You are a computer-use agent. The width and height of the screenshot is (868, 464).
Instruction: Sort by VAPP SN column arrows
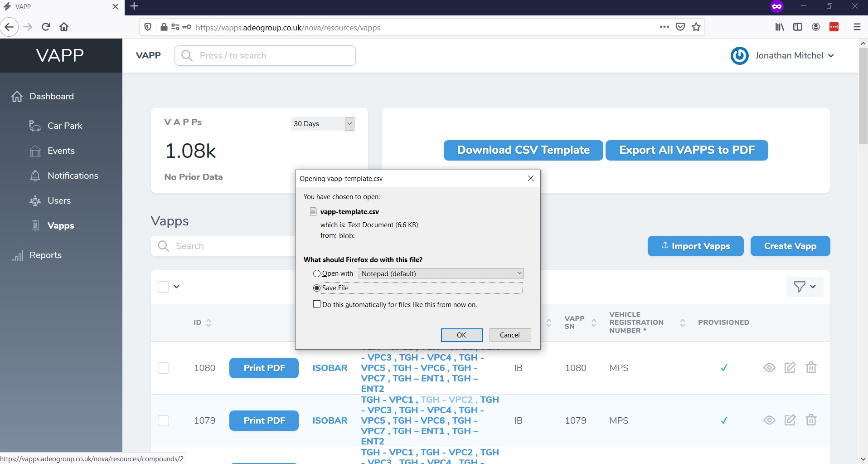coord(594,322)
